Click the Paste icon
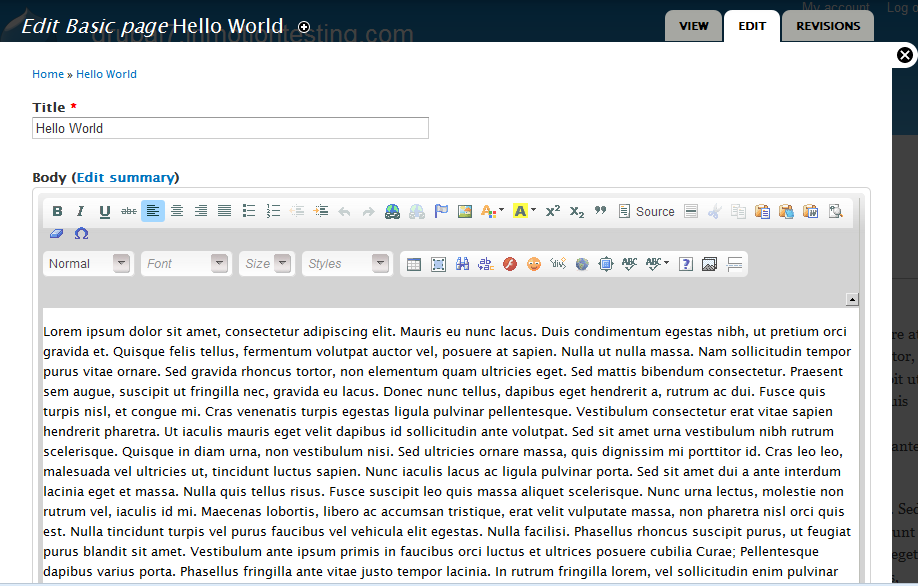Image resolution: width=918 pixels, height=586 pixels. coord(762,211)
